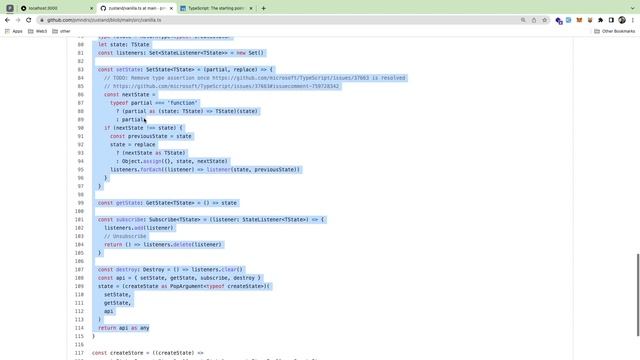Toggle the browser side panel
The image size is (640, 360).
(611, 20)
